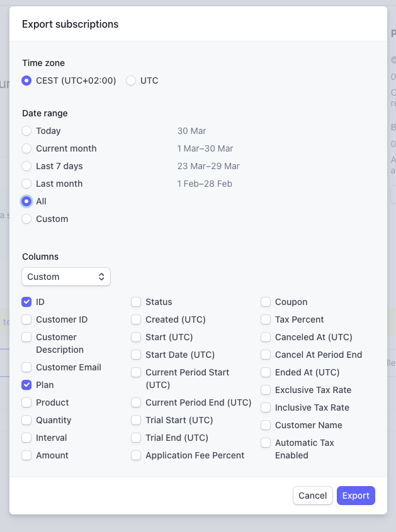The height and width of the screenshot is (532, 396).
Task: Enable the Customer Email column
Action: click(26, 367)
